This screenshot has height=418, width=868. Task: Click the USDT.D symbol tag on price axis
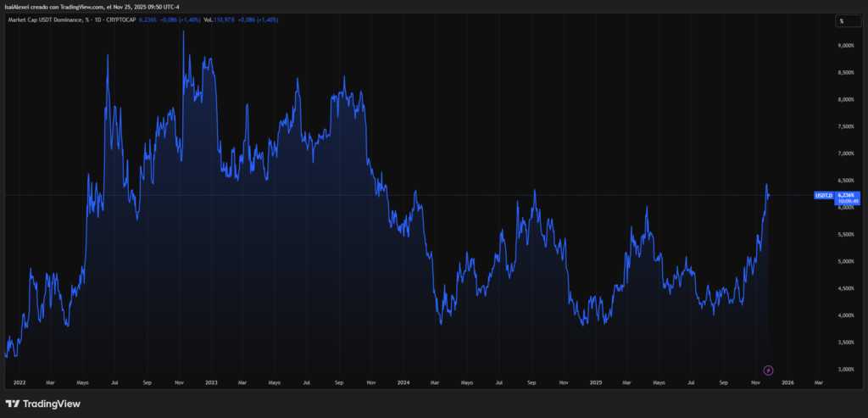point(822,196)
